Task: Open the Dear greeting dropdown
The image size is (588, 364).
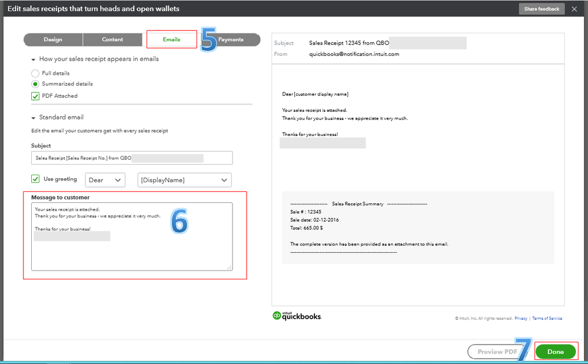Action: [105, 180]
